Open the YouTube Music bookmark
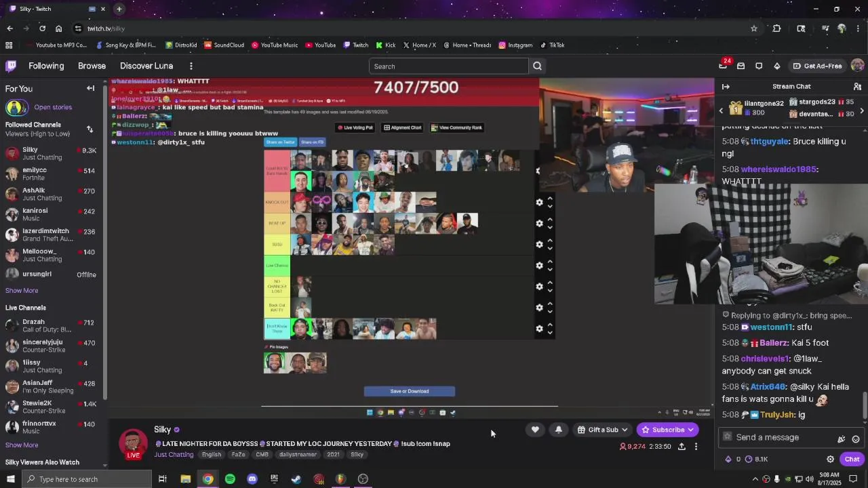This screenshot has height=488, width=868. click(275, 45)
